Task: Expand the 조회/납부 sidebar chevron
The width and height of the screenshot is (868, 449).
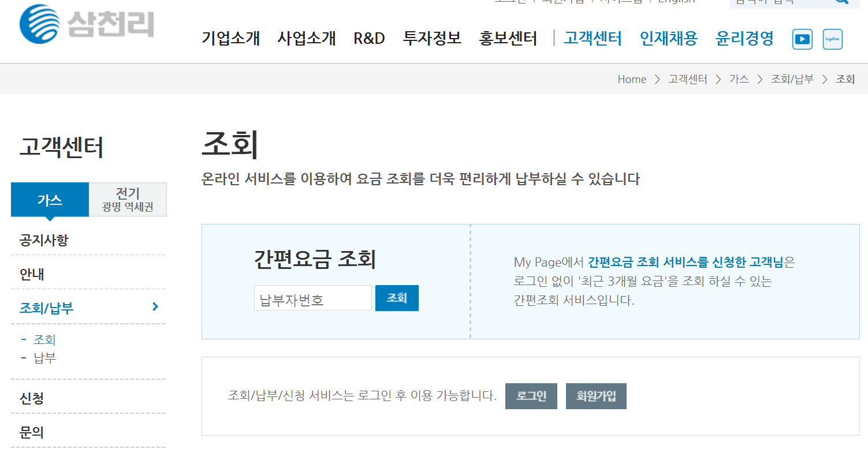Action: coord(154,306)
